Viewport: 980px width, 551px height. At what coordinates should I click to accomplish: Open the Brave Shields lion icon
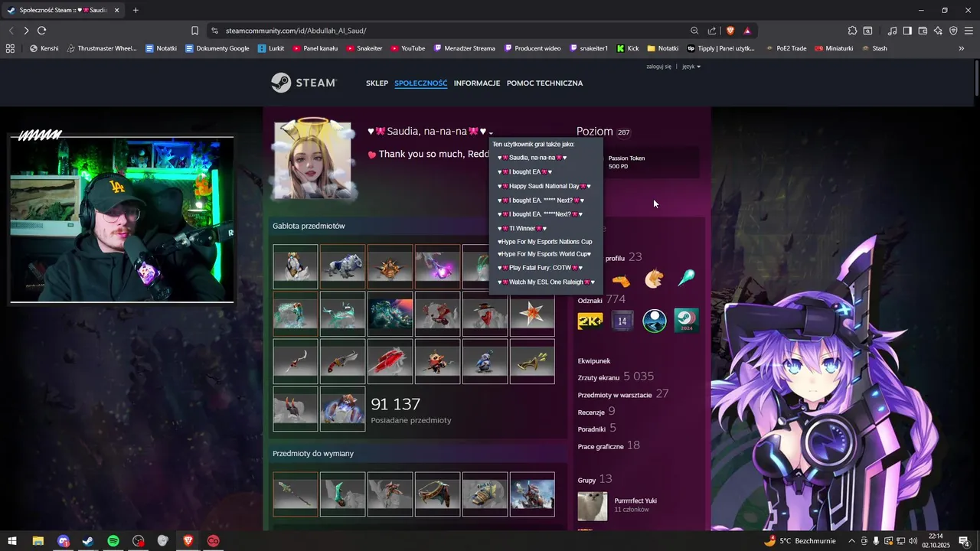point(730,31)
